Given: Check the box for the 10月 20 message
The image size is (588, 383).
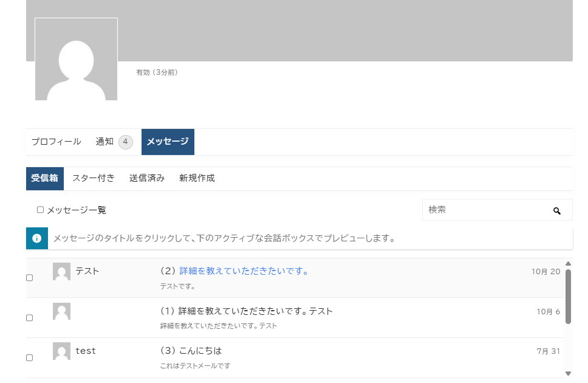Looking at the screenshot, I should point(29,278).
